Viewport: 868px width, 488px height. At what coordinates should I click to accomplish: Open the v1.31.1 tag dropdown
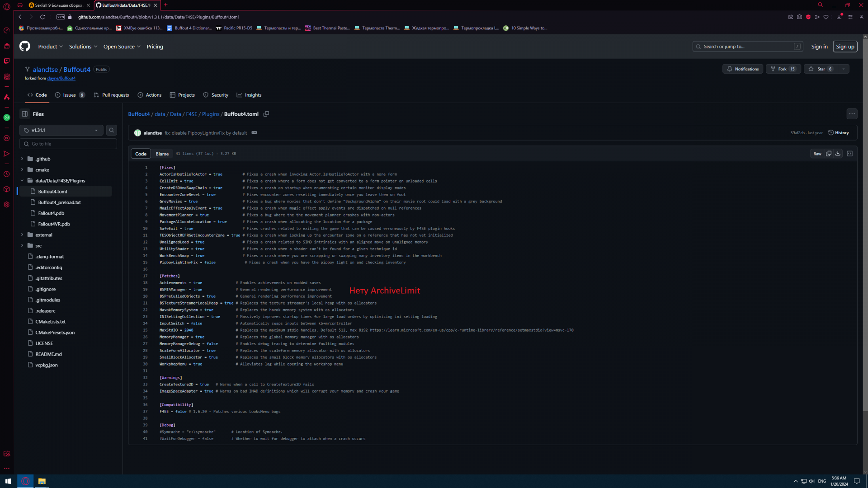pyautogui.click(x=61, y=130)
